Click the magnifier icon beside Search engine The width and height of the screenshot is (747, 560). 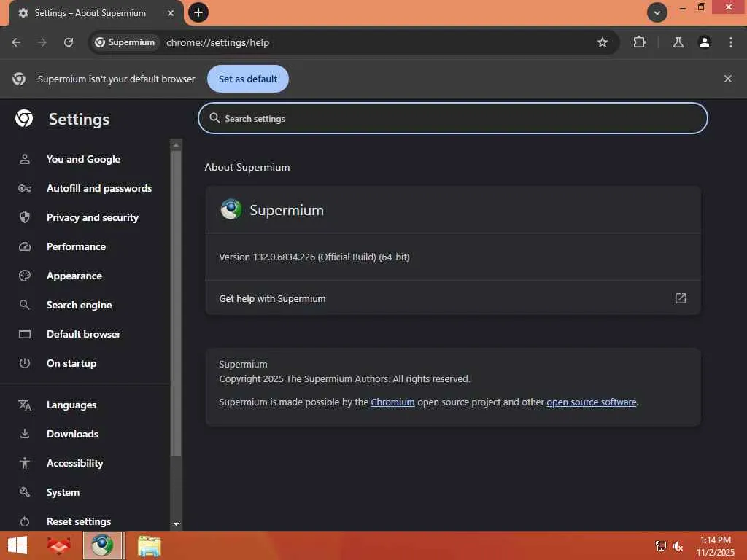tap(25, 305)
